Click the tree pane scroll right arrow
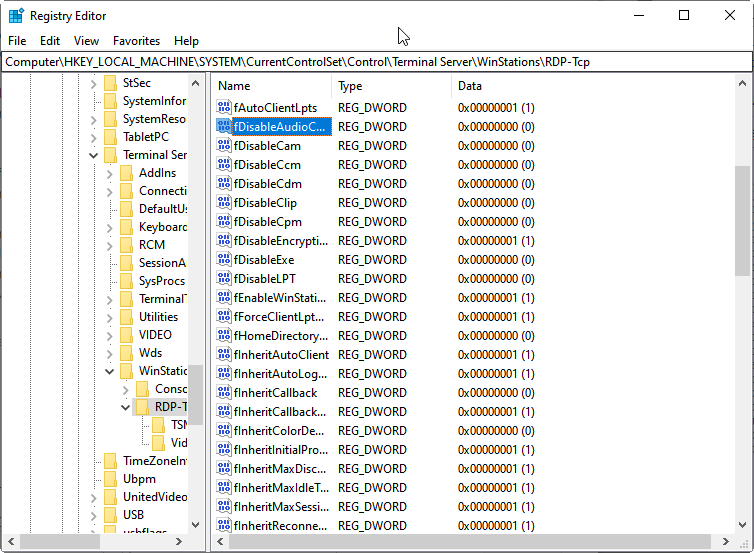Viewport: 754px width, 553px height. (x=179, y=541)
